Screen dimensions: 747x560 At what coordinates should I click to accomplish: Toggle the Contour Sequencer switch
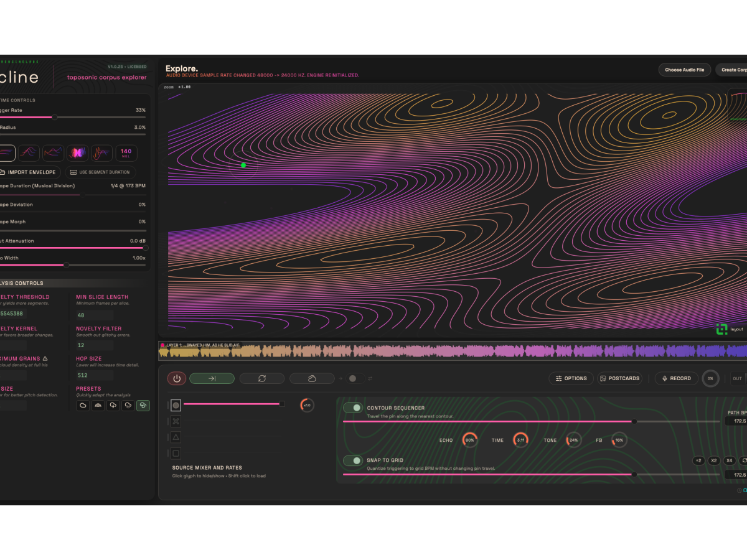click(353, 408)
